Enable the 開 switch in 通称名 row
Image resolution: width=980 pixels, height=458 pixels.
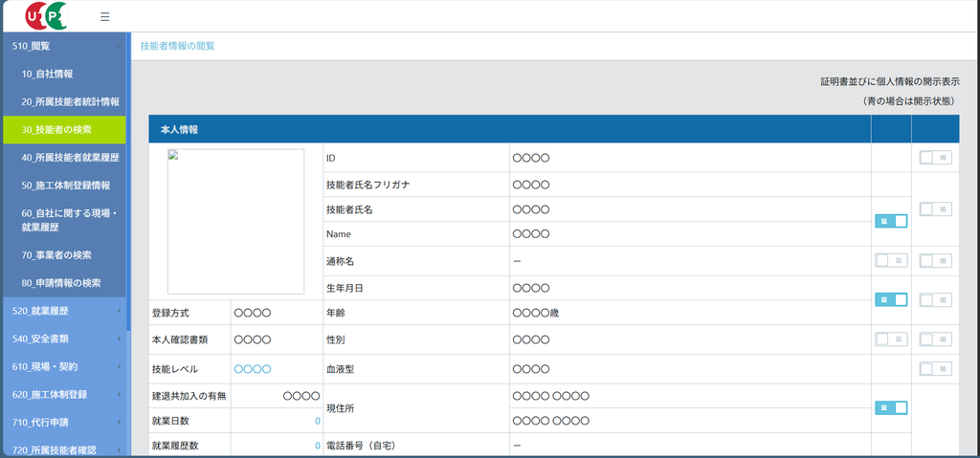pos(936,261)
